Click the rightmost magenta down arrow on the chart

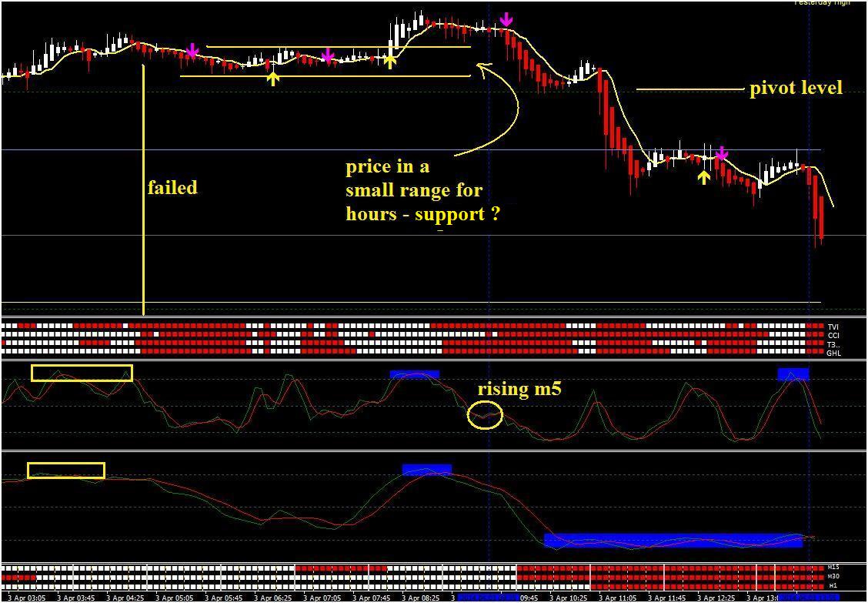[721, 153]
